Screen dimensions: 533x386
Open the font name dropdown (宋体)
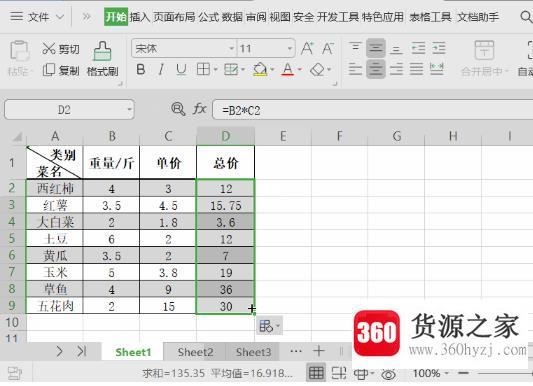[x=231, y=49]
